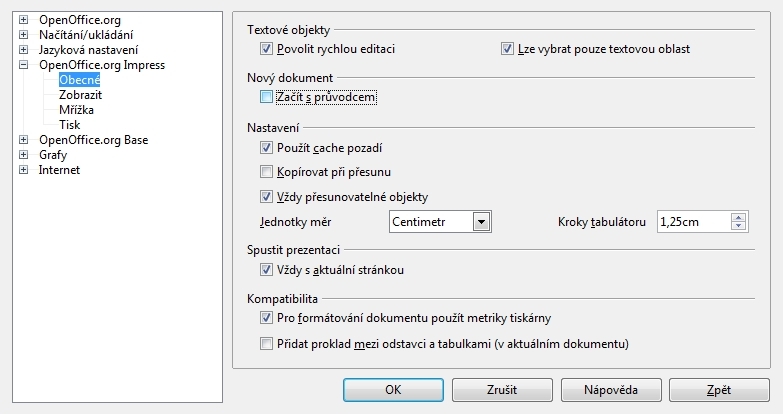This screenshot has width=783, height=414.
Task: Toggle Povolit rychlou editaci checkbox
Action: 266,48
